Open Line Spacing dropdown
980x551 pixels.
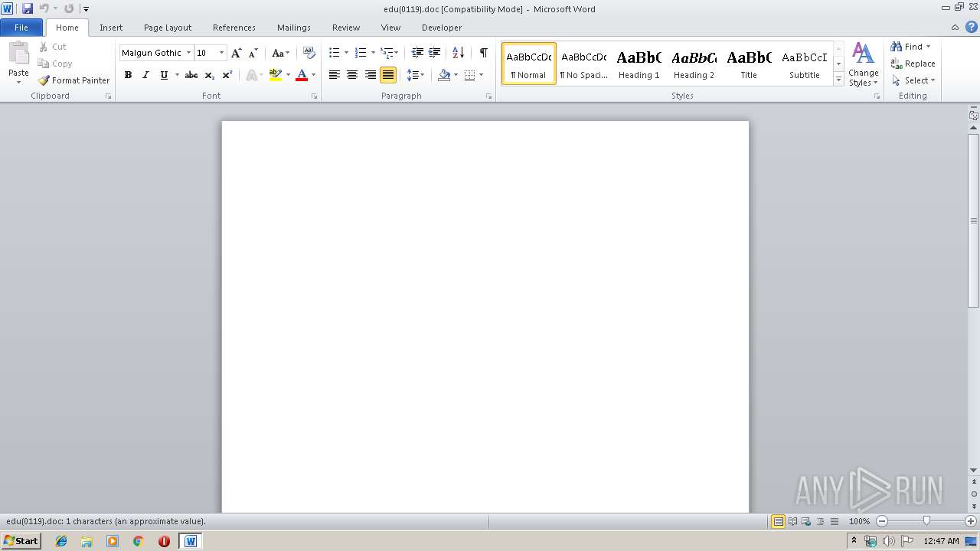point(415,75)
